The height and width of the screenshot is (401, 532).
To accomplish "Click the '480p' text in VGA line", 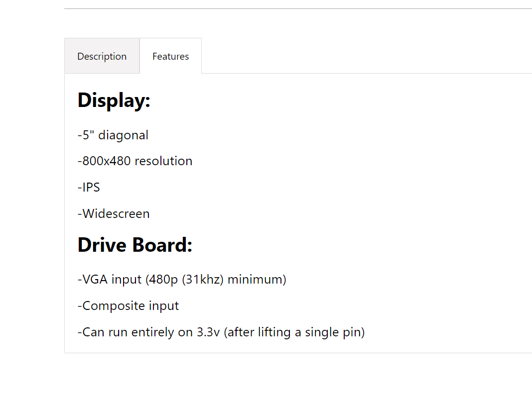I will [162, 279].
